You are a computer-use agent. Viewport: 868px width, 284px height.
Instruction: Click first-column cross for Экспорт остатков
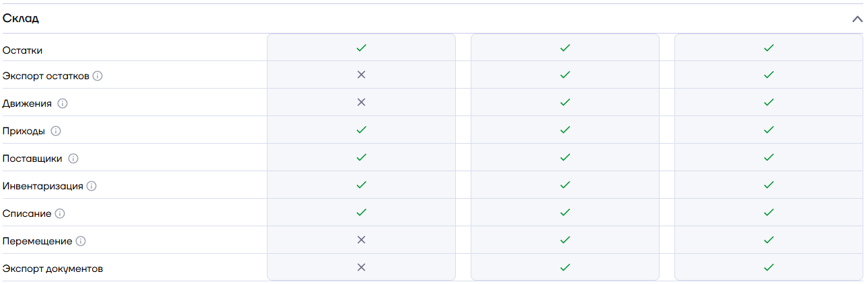[x=361, y=75]
